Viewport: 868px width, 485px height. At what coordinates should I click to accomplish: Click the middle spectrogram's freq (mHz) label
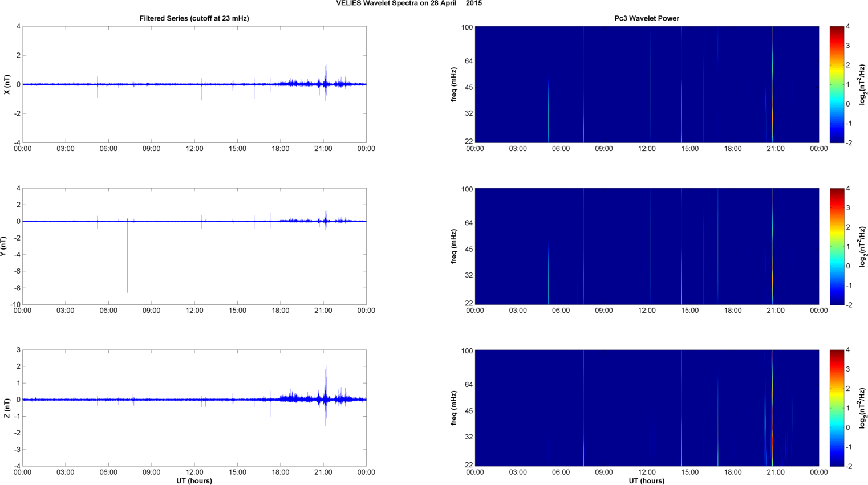click(454, 246)
